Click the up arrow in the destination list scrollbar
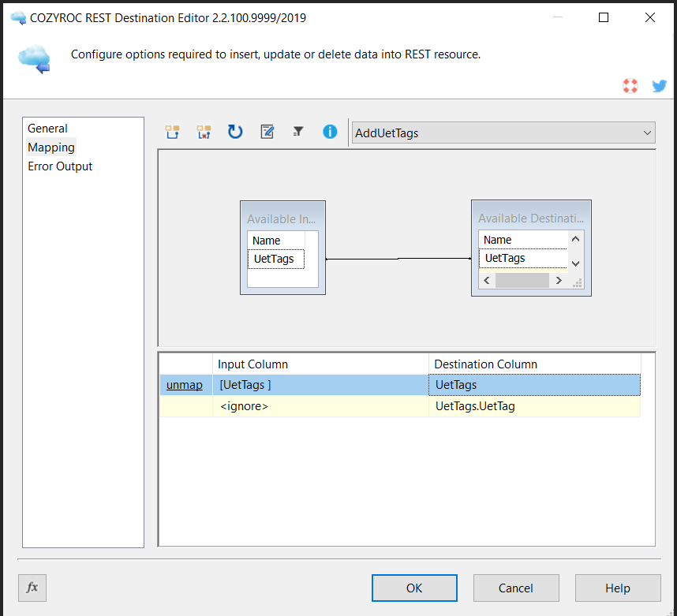The width and height of the screenshot is (677, 616). [x=575, y=239]
